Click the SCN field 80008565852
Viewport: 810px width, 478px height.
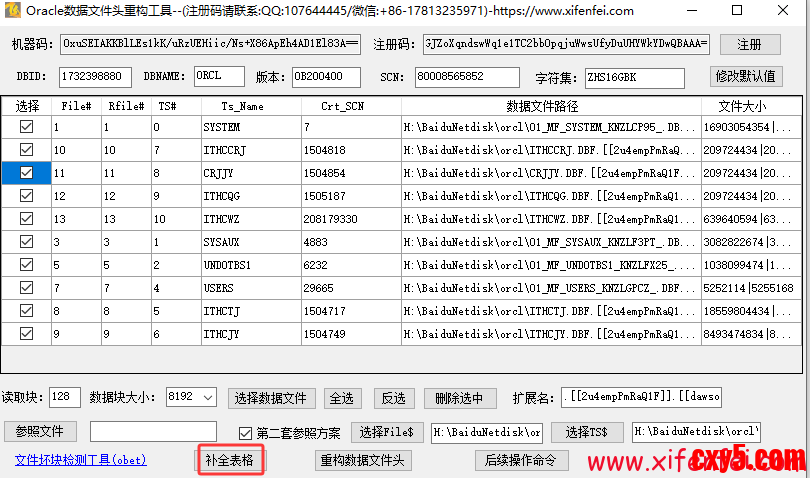point(467,77)
